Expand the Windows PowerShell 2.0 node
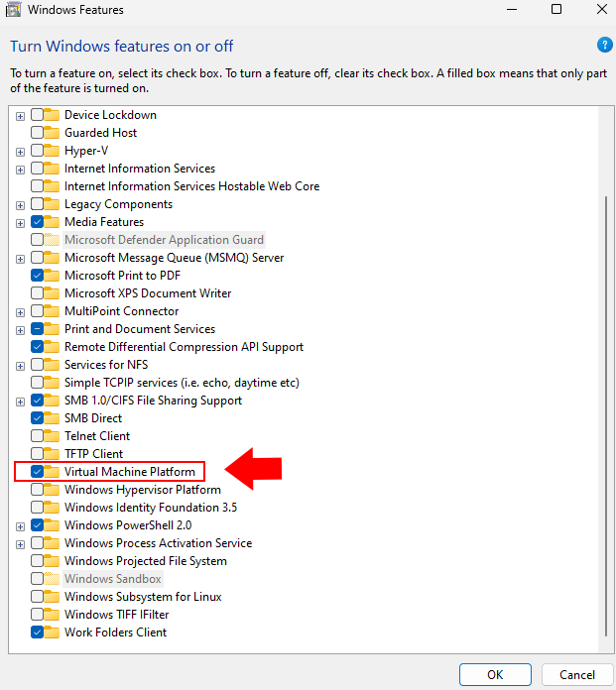 (x=20, y=526)
